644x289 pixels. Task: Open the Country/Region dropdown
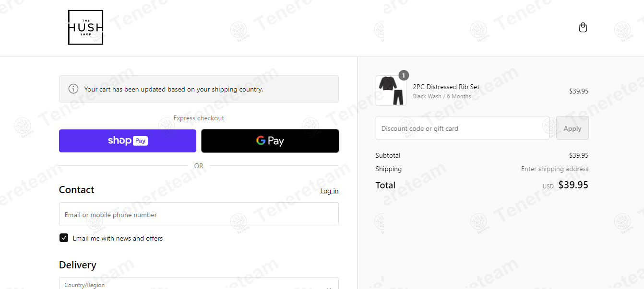[199, 283]
